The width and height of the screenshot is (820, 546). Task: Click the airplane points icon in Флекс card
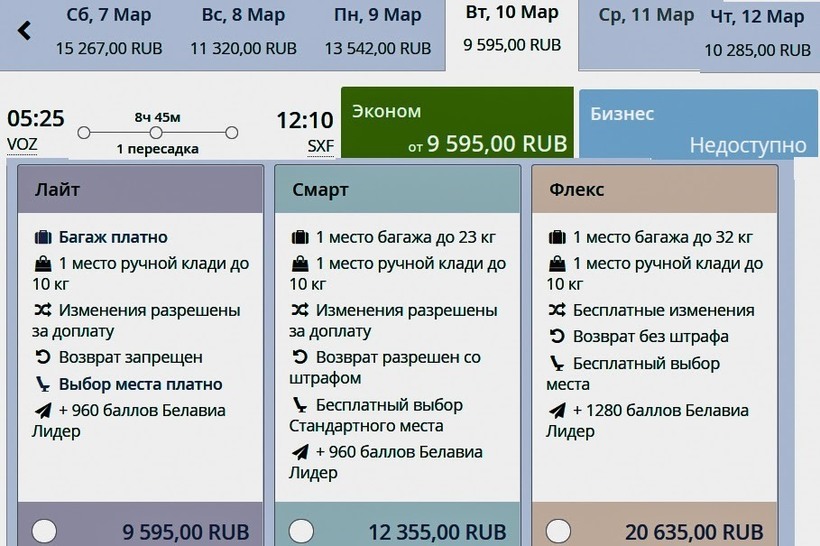(557, 410)
